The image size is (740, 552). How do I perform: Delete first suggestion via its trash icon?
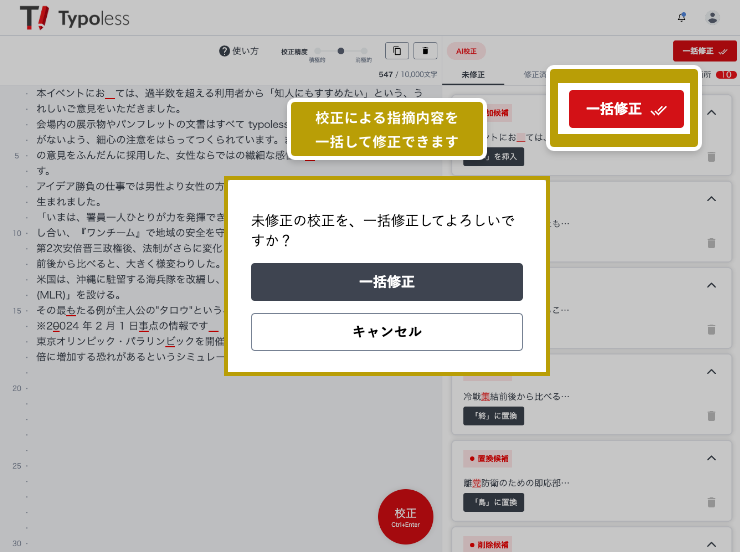711,157
